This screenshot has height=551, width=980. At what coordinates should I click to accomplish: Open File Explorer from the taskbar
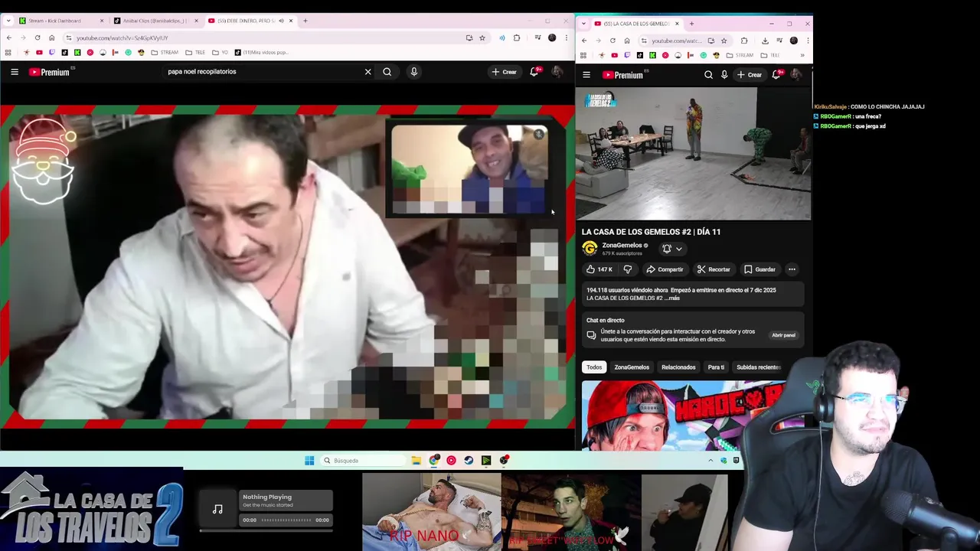pyautogui.click(x=416, y=461)
